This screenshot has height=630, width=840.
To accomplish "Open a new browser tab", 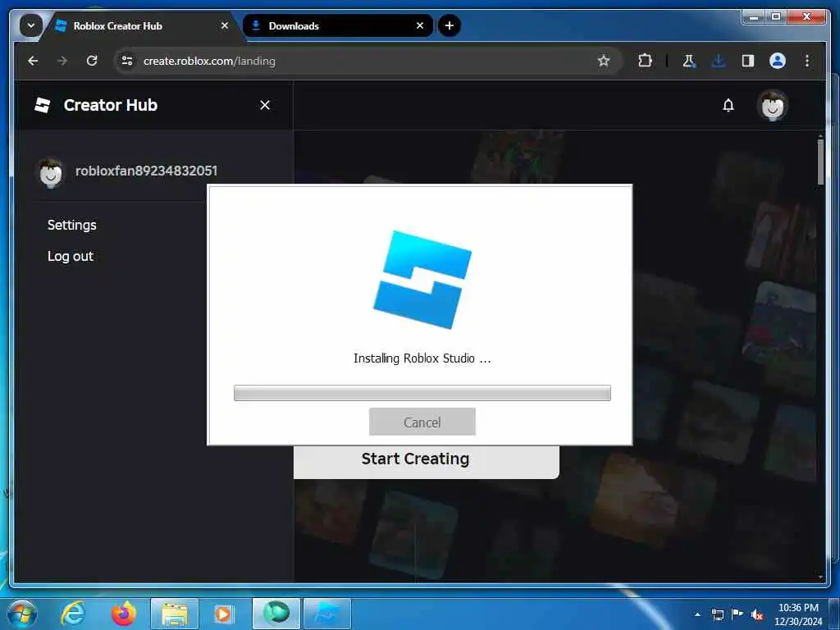I will [449, 25].
